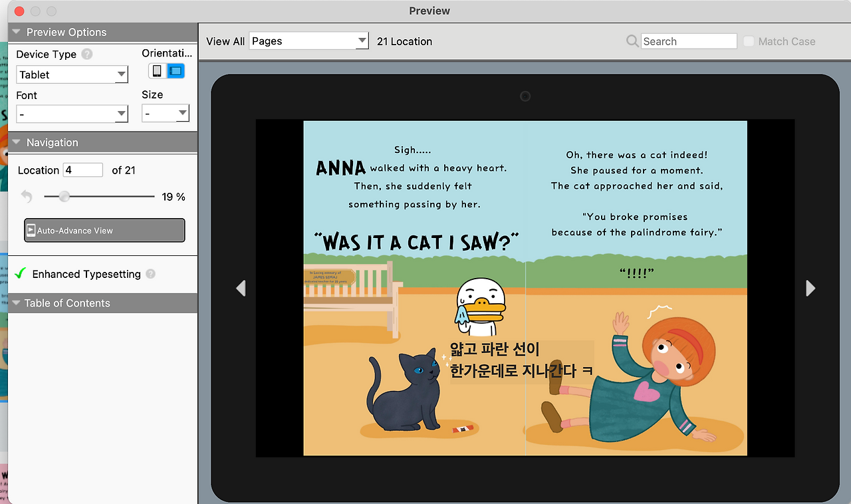Click the go-back arrow beside the location slider
The height and width of the screenshot is (504, 851).
point(27,197)
